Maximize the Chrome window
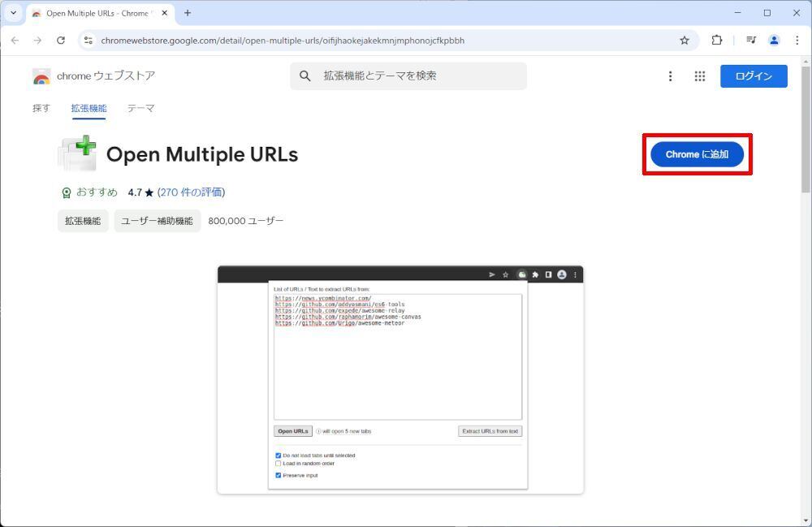Image resolution: width=812 pixels, height=527 pixels. pos(767,13)
